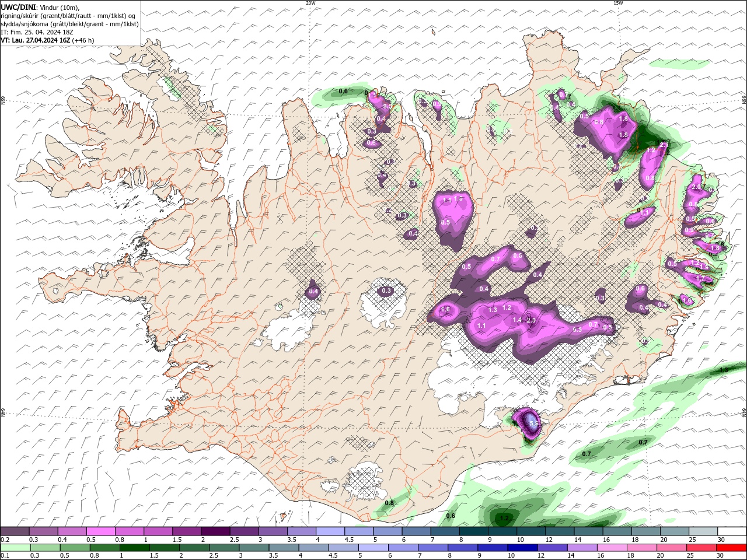Screen dimensions: 747x560
Task: Pick the snow legend swatch between 2 and 2.5
Action: (215, 531)
